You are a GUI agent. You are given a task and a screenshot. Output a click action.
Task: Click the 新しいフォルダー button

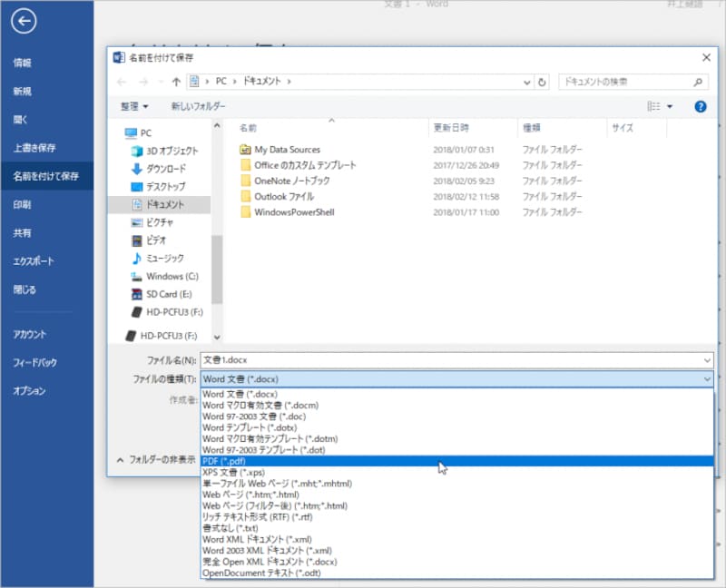click(x=199, y=106)
